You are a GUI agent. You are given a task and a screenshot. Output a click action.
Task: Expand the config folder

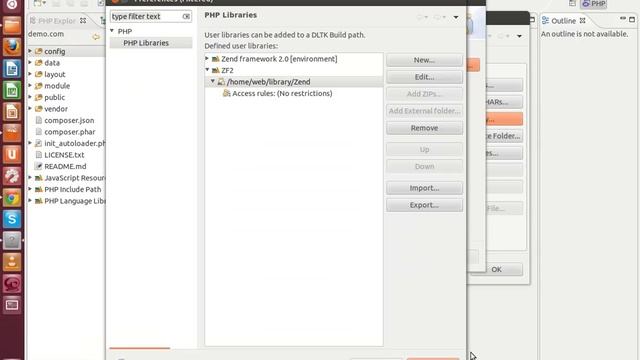click(x=30, y=51)
